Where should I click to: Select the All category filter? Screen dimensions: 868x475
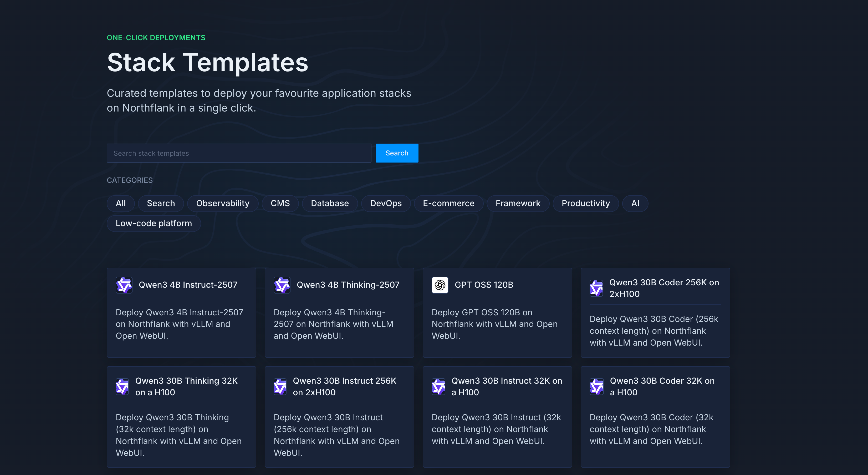coord(121,203)
